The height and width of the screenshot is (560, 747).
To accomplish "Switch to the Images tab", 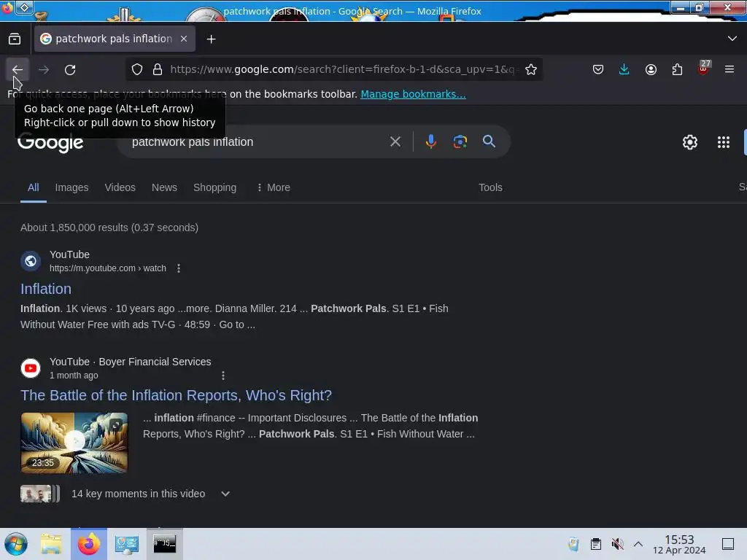I will (x=72, y=187).
